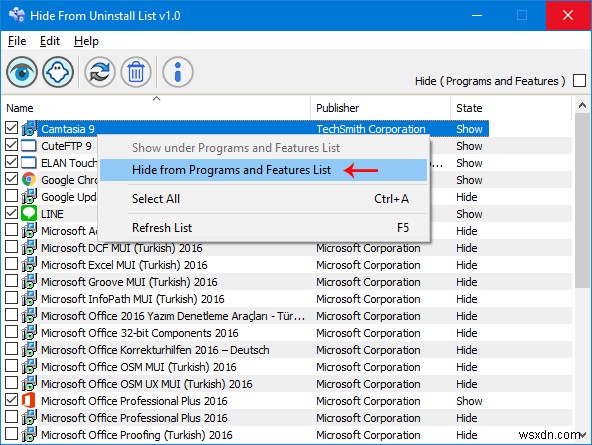Click the eye Show toolbar icon
This screenshot has height=445, width=592.
pyautogui.click(x=22, y=72)
